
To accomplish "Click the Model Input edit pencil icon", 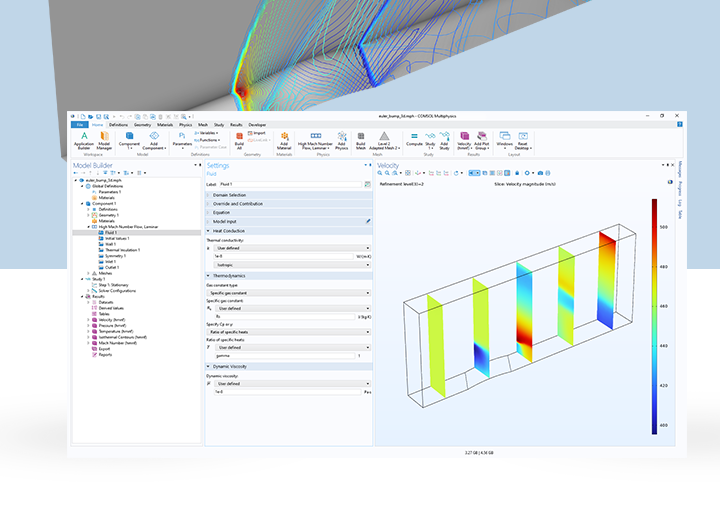I will tap(368, 221).
